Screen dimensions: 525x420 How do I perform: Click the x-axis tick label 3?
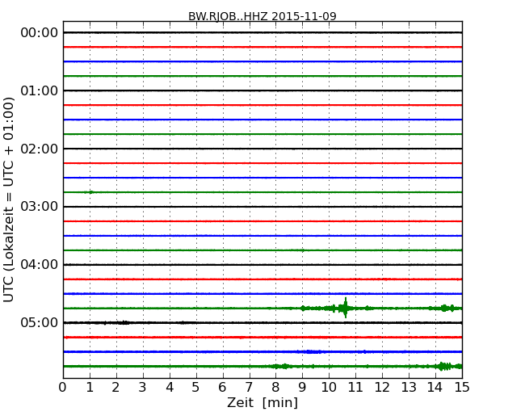pyautogui.click(x=143, y=388)
